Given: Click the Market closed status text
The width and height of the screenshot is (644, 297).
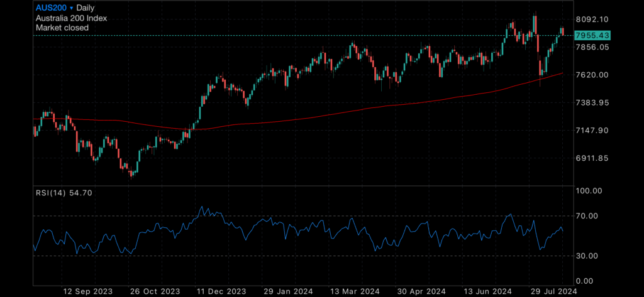Looking at the screenshot, I should (62, 28).
